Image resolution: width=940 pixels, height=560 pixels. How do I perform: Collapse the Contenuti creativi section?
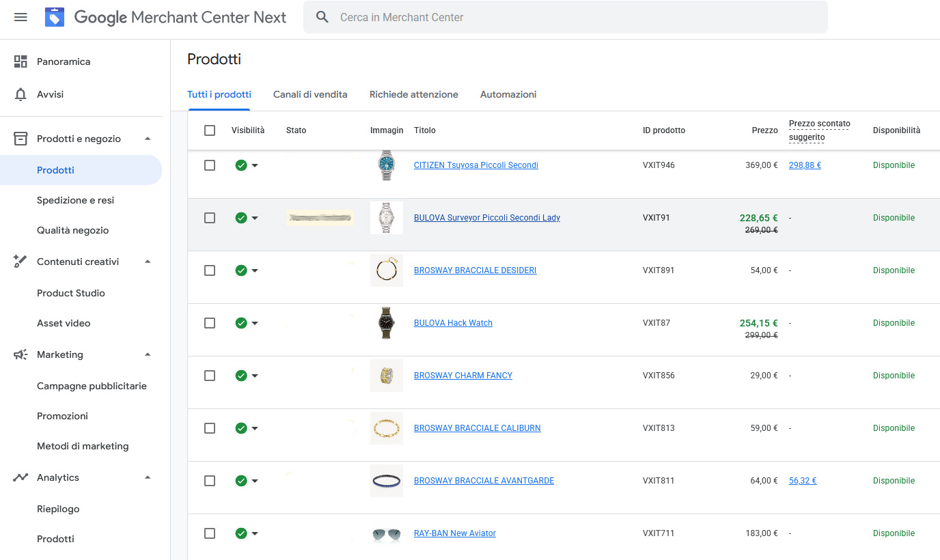tap(148, 262)
